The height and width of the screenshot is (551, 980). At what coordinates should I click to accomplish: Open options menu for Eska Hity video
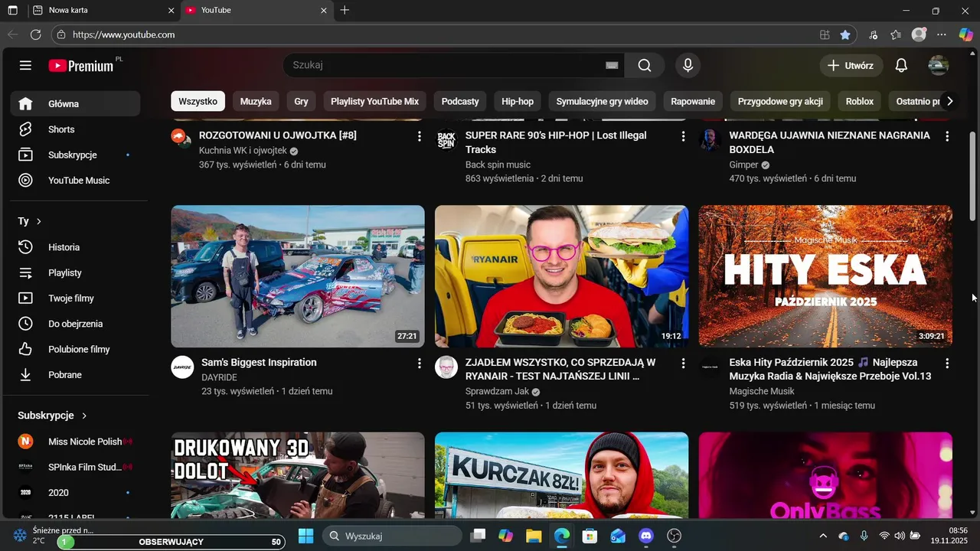click(x=947, y=364)
